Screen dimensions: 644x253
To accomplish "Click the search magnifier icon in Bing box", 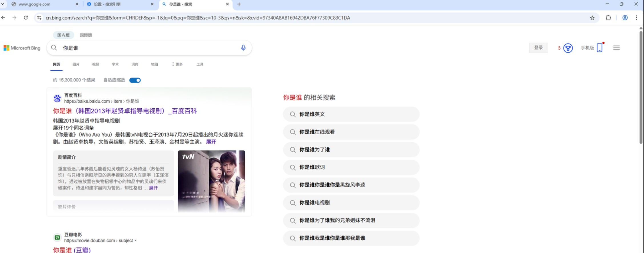I will [x=54, y=48].
